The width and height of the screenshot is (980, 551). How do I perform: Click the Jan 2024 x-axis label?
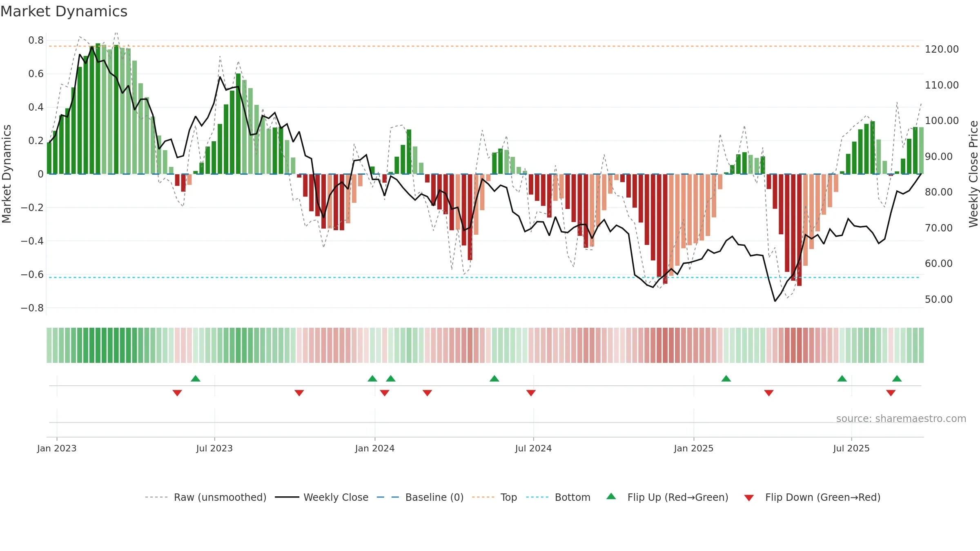tap(375, 448)
